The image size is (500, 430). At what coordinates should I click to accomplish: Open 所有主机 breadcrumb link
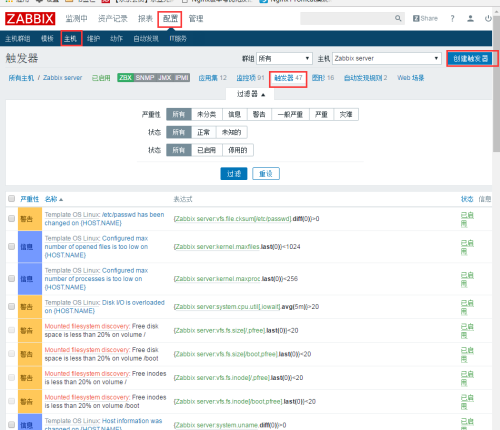[x=21, y=78]
